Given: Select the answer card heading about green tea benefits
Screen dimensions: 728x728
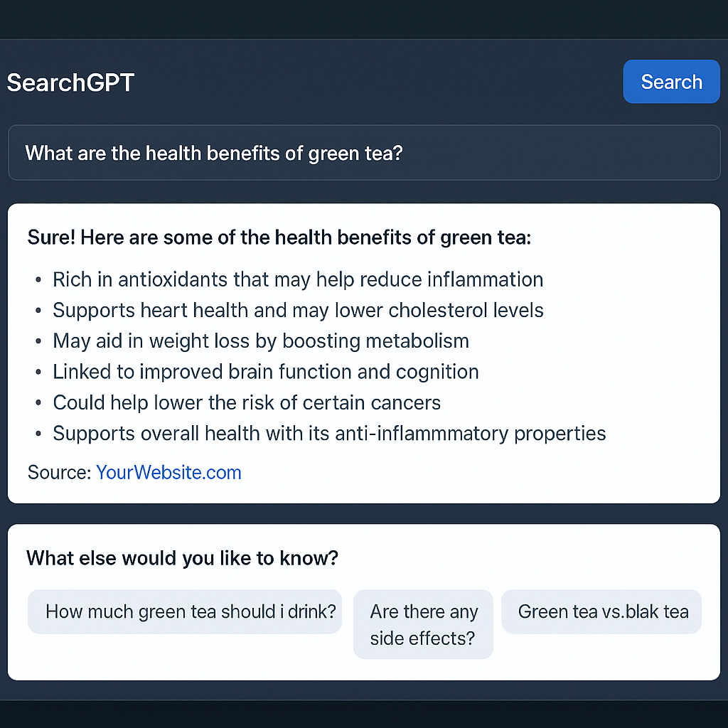Looking at the screenshot, I should pyautogui.click(x=279, y=237).
